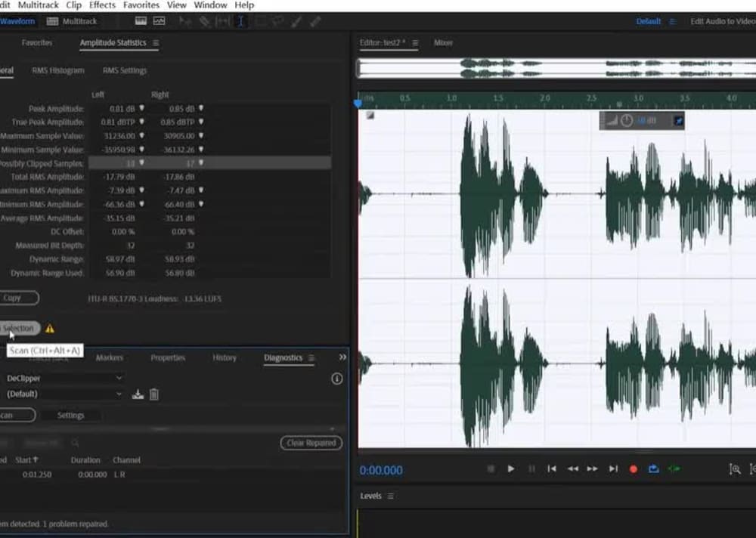The width and height of the screenshot is (756, 538).
Task: Switch to the RMS Histogram tab
Action: (x=58, y=70)
